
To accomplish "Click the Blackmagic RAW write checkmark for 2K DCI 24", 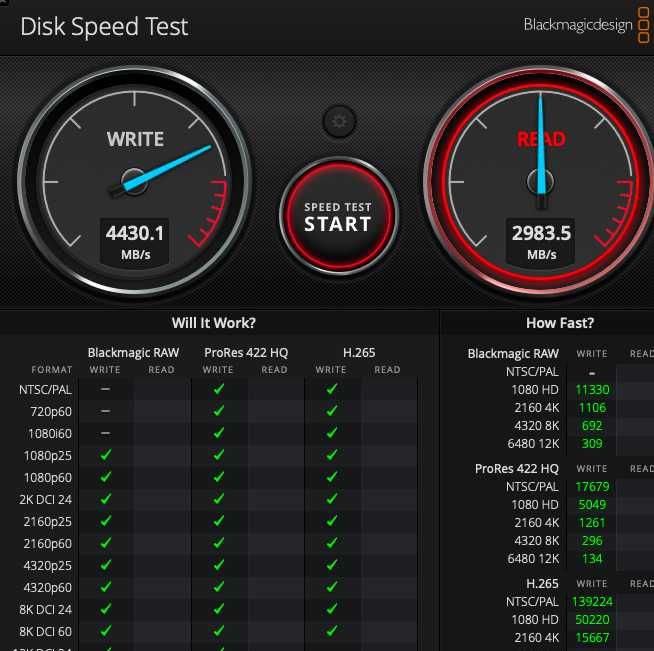I will pos(106,499).
